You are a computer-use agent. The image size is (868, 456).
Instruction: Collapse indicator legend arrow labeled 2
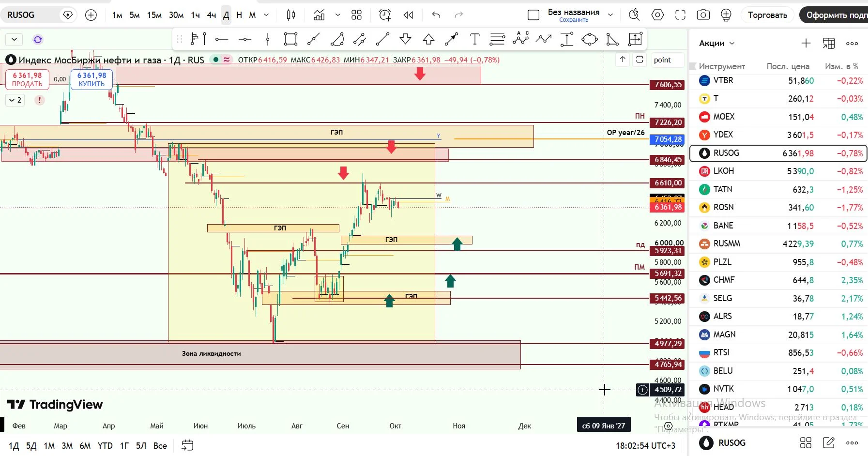tap(15, 100)
